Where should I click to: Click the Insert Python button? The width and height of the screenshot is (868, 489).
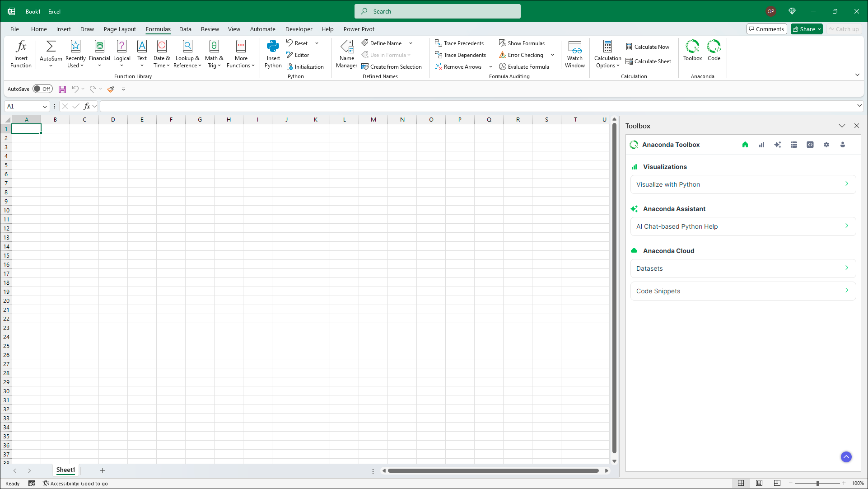click(273, 54)
